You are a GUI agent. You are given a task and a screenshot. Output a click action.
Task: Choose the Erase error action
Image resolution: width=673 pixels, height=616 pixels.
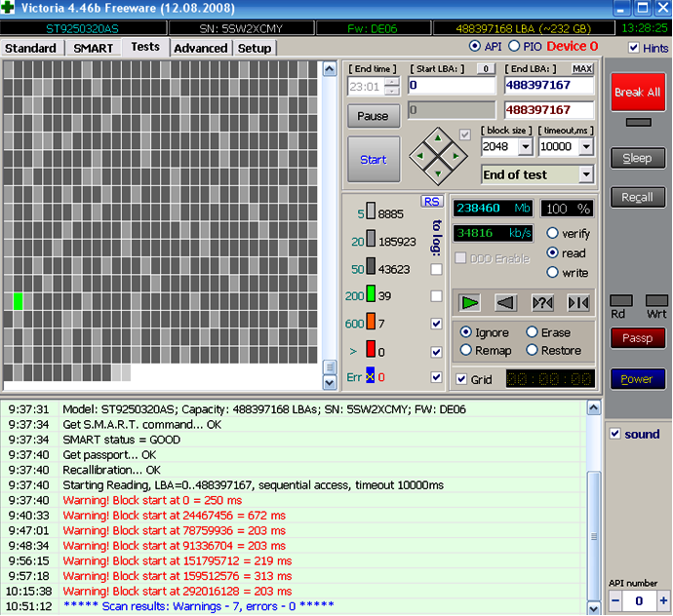(532, 332)
